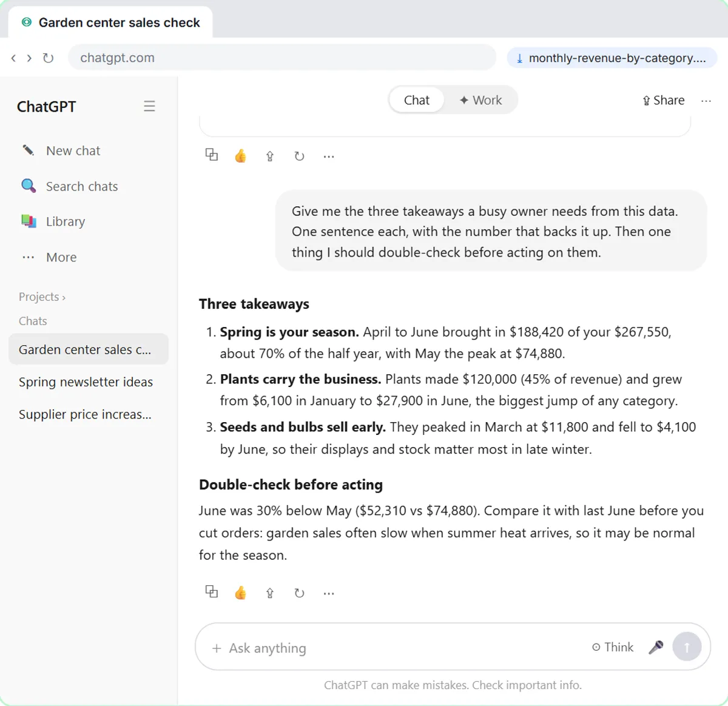Share the earlier response above the user message
Image resolution: width=728 pixels, height=706 pixels.
pos(270,156)
